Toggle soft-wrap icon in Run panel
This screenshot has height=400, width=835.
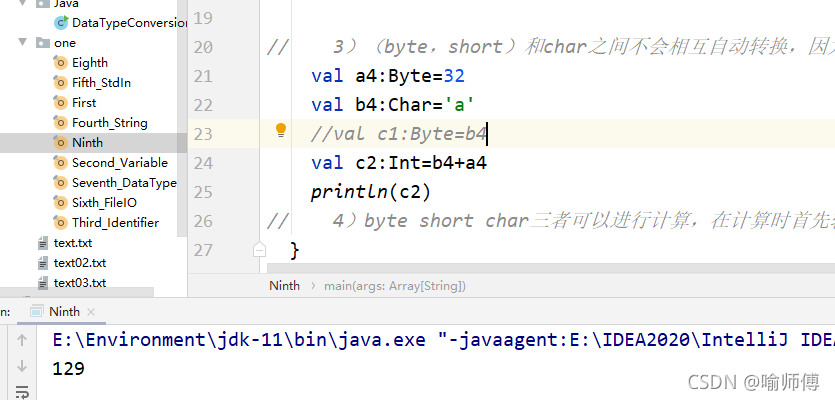point(22,393)
